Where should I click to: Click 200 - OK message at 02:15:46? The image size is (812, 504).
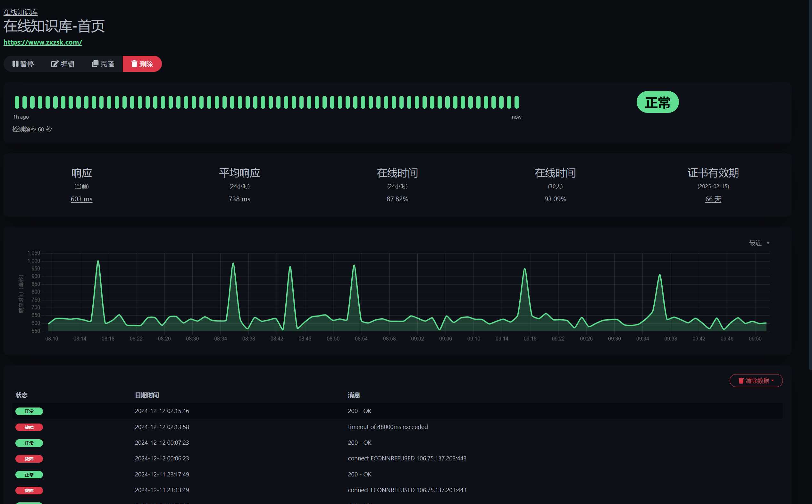360,411
